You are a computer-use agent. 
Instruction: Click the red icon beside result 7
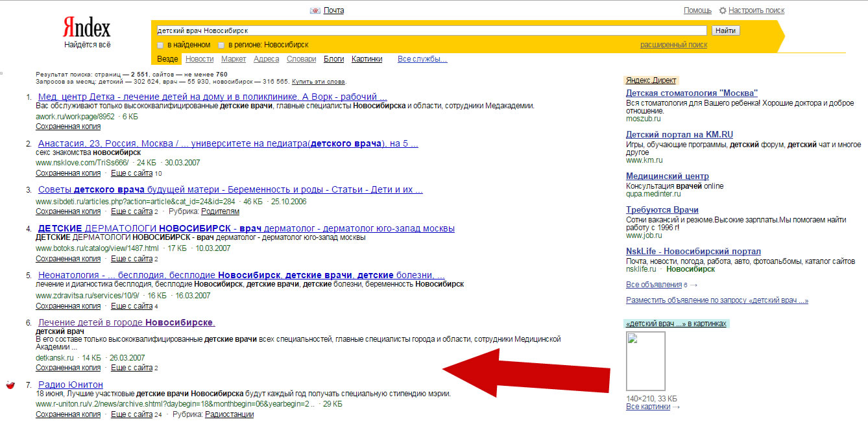[x=10, y=385]
